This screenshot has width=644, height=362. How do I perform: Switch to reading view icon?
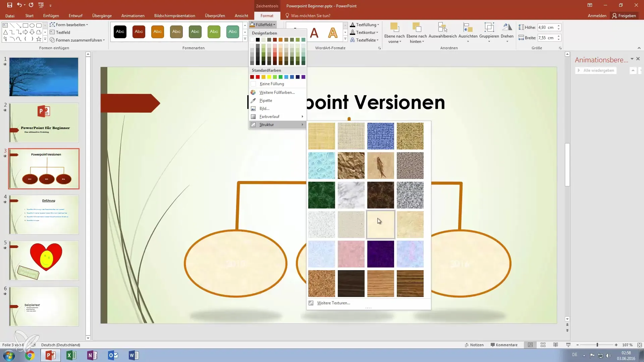555,345
